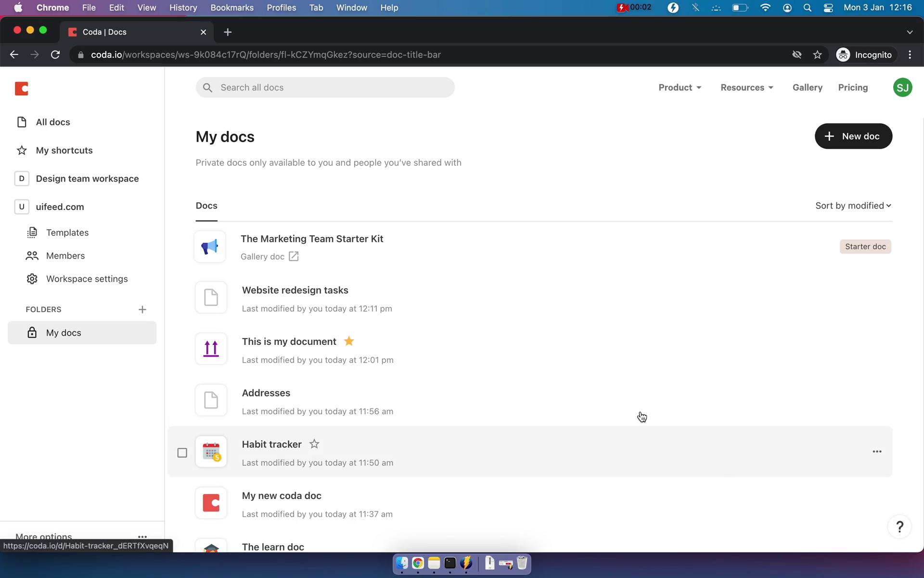Open the Gallery link
The width and height of the screenshot is (924, 578).
pyautogui.click(x=808, y=87)
